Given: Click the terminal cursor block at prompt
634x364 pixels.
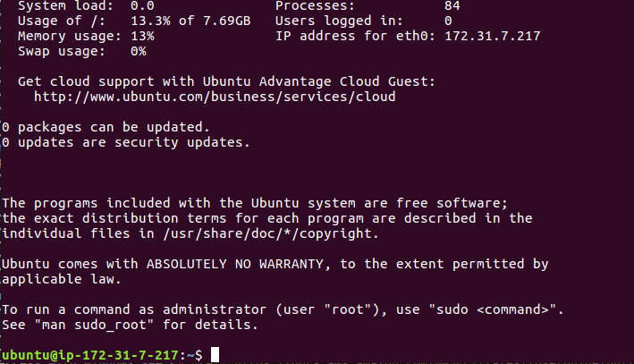Looking at the screenshot, I should (x=216, y=355).
